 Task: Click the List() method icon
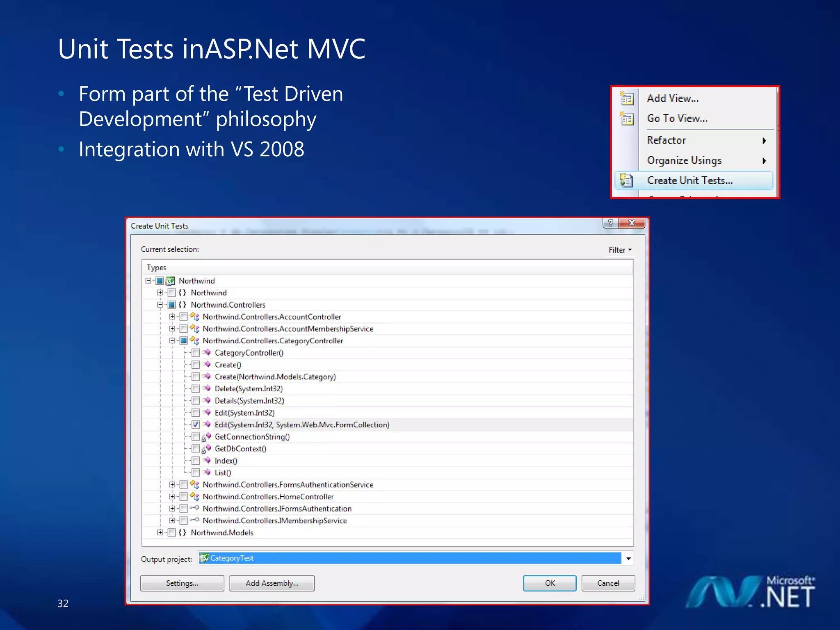[207, 472]
